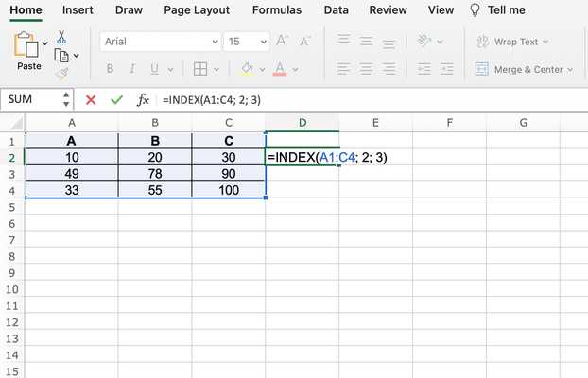Click the Increase Font Size icon
Screen dimensions: 588x378
tap(283, 41)
